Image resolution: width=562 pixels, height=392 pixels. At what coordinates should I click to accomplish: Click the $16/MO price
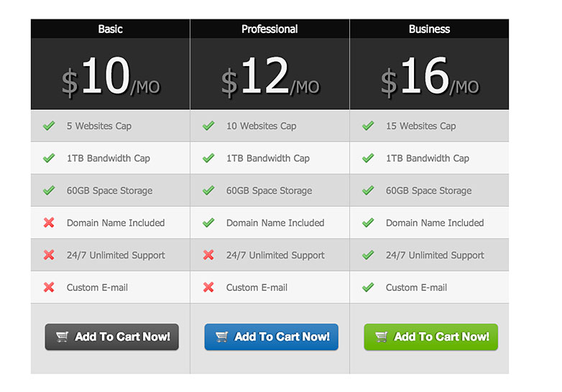[x=430, y=76]
